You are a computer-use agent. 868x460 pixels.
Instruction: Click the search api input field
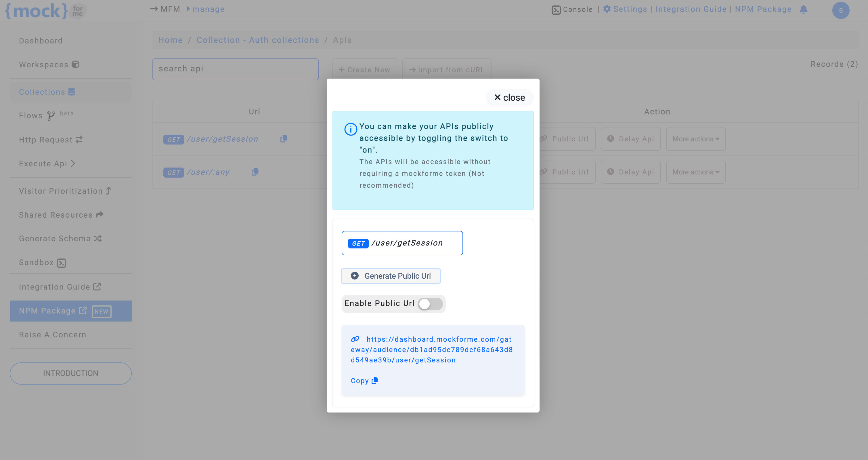point(235,69)
